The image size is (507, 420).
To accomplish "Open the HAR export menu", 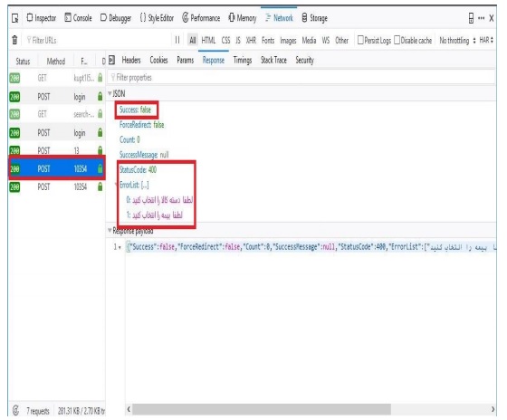I will 486,40.
